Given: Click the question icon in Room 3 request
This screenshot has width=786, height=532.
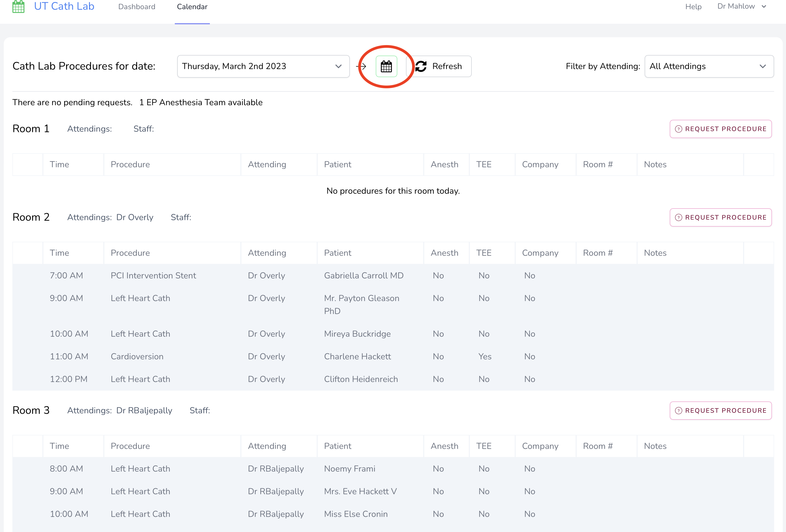Looking at the screenshot, I should pyautogui.click(x=678, y=411).
